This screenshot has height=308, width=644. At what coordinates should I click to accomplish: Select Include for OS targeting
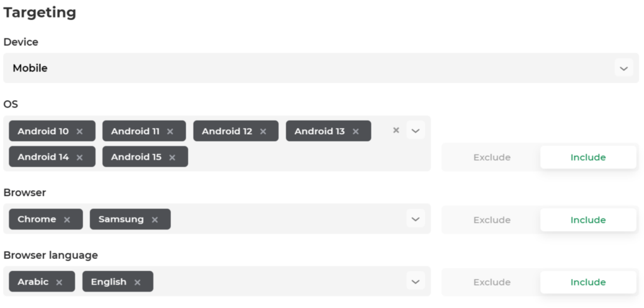coord(588,157)
